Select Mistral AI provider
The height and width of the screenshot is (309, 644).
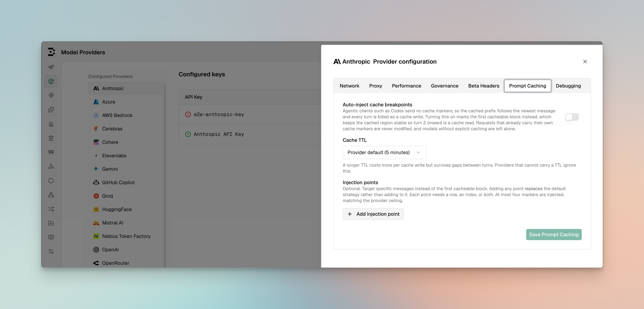[x=125, y=223]
